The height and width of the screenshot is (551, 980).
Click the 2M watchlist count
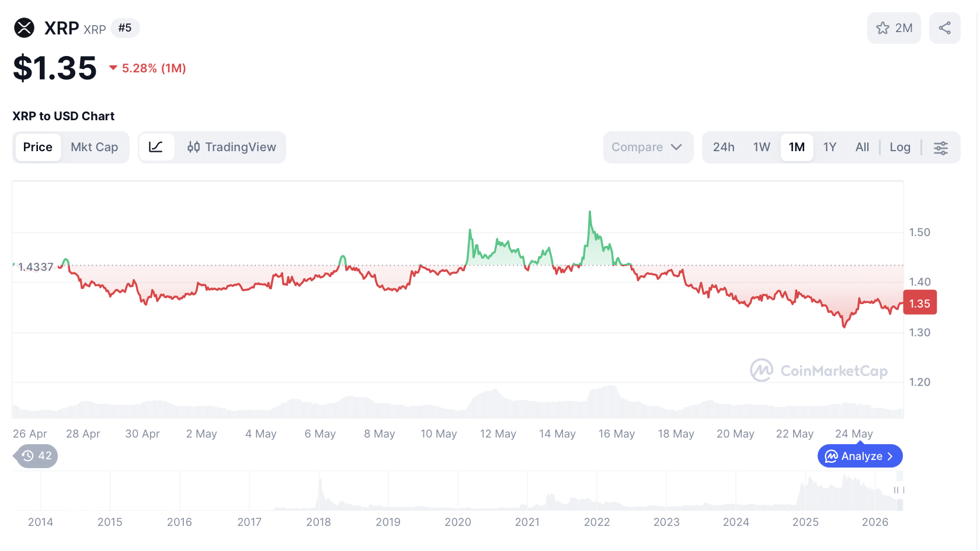pyautogui.click(x=903, y=28)
